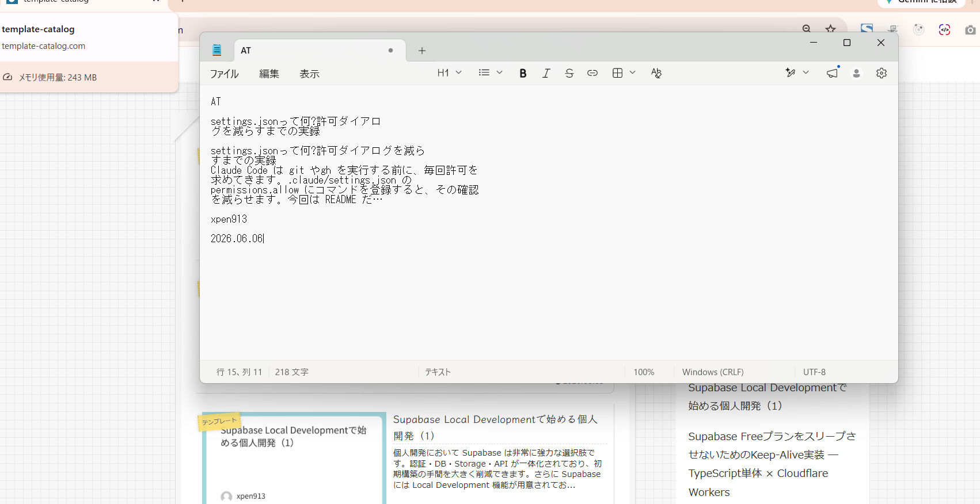
Task: Click the template-catalog.com URL in tab hover card
Action: coord(43,46)
